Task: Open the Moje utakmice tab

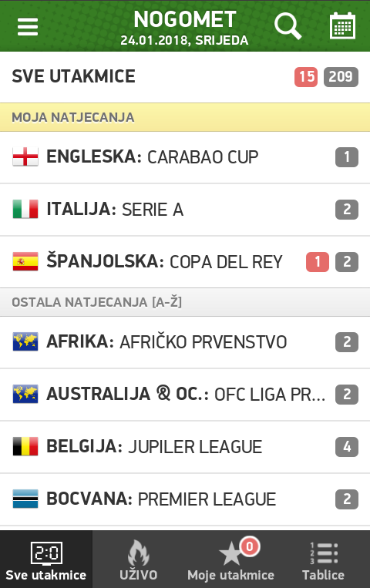Action: point(231,559)
